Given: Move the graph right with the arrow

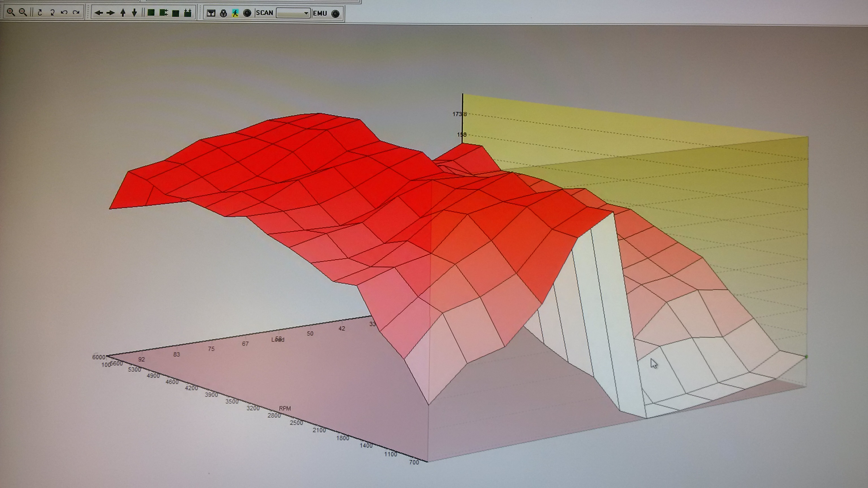Looking at the screenshot, I should [x=110, y=13].
